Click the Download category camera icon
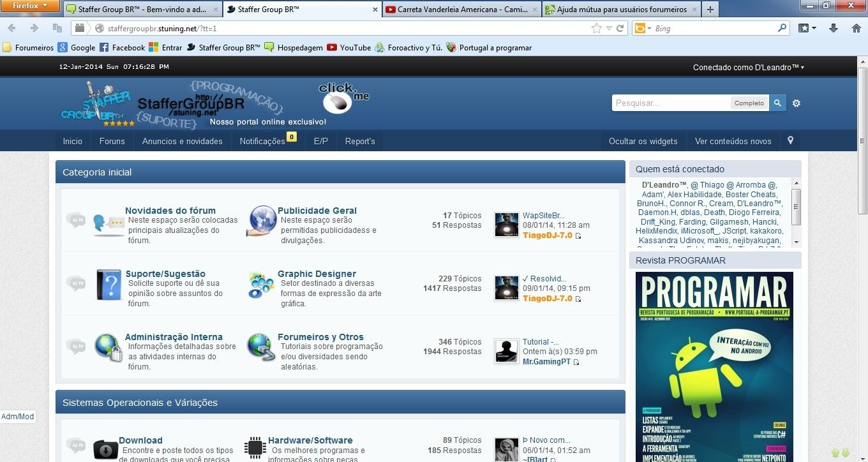Image resolution: width=868 pixels, height=462 pixels. point(105,450)
